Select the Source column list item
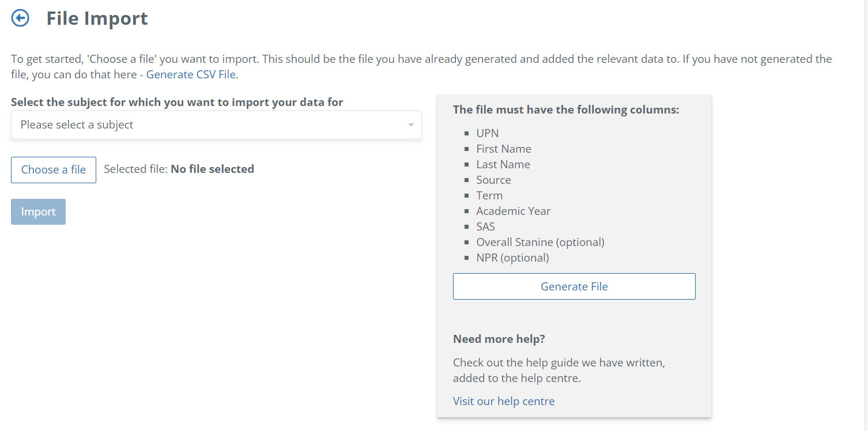868x431 pixels. (x=493, y=180)
